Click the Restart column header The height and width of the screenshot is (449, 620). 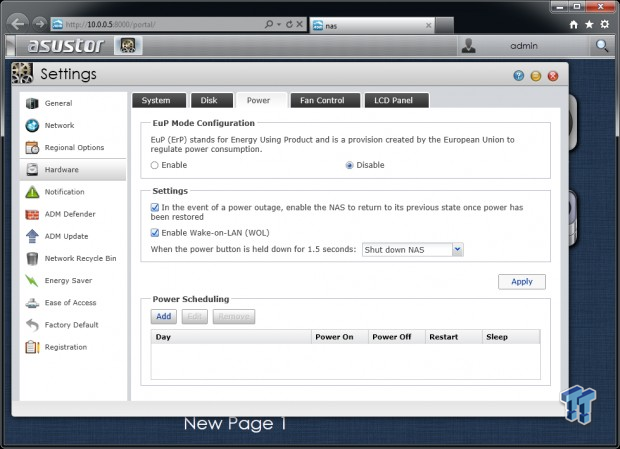click(454, 337)
